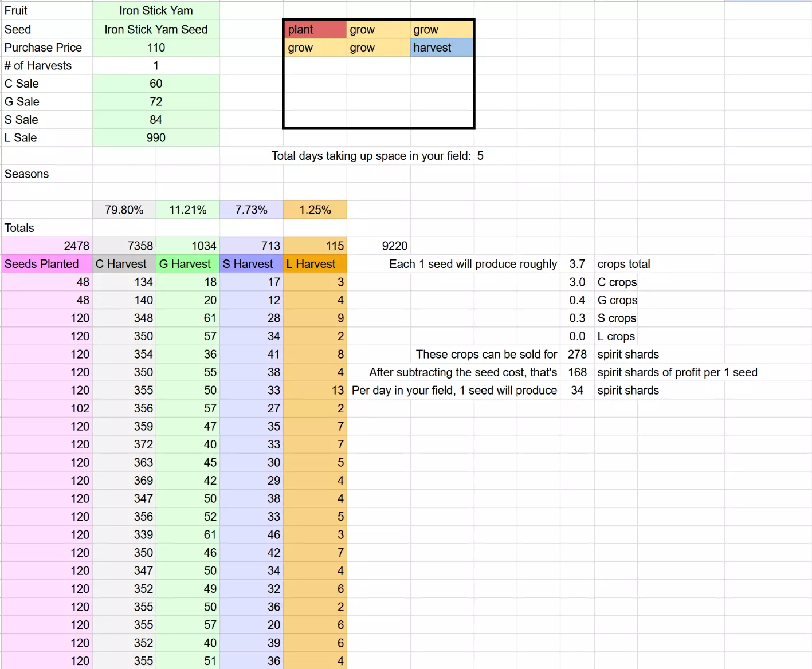Click the grand total 9220 cell
The height and width of the screenshot is (669, 812).
pos(394,246)
